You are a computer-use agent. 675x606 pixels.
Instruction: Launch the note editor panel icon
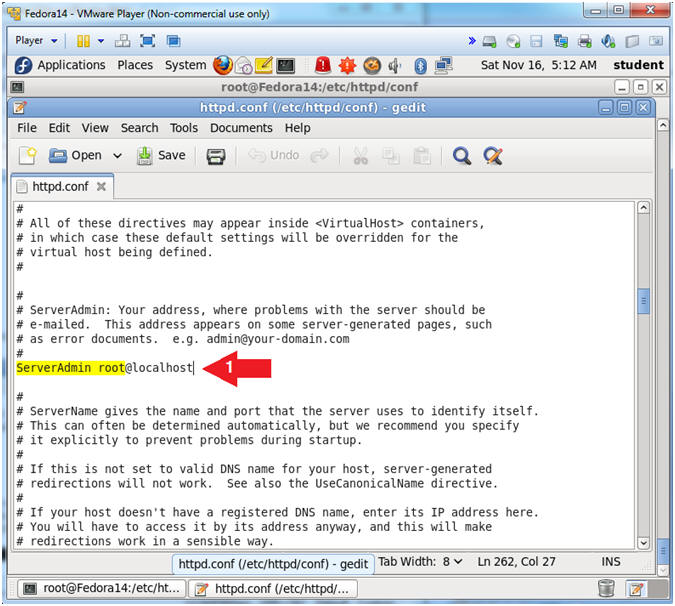click(x=264, y=65)
